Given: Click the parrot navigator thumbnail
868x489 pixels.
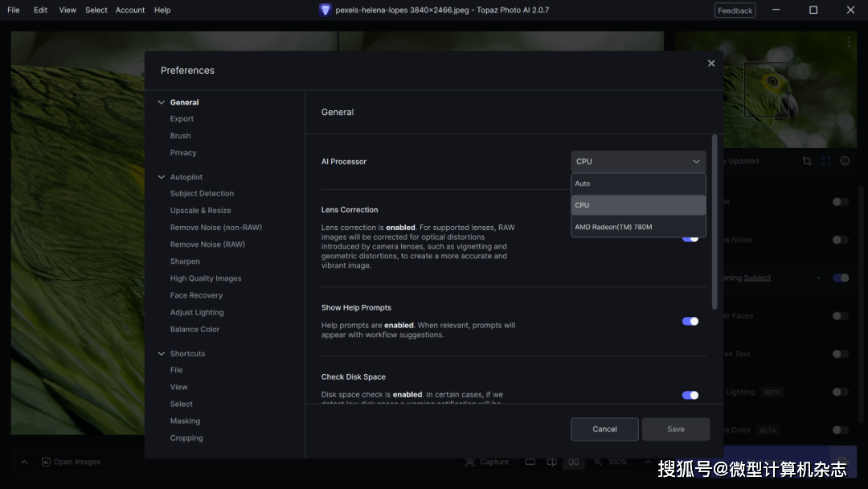Looking at the screenshot, I should coord(766,89).
